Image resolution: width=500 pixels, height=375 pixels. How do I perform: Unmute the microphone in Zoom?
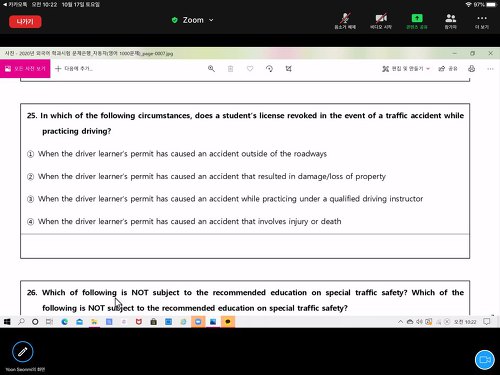point(345,21)
